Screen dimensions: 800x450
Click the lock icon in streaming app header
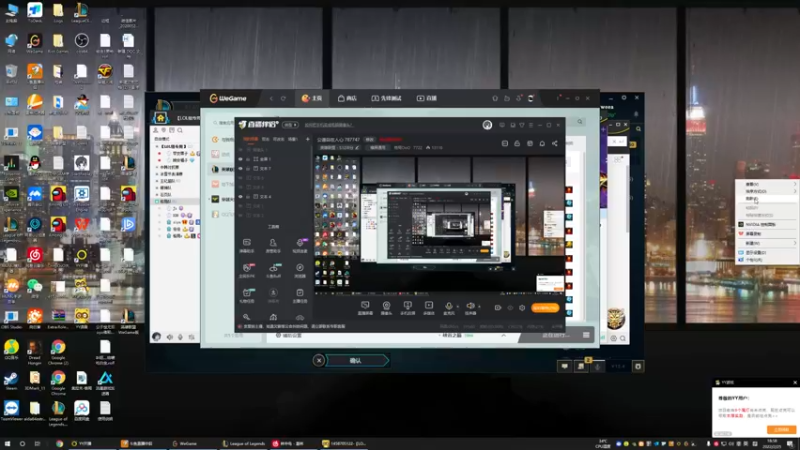coord(517,143)
